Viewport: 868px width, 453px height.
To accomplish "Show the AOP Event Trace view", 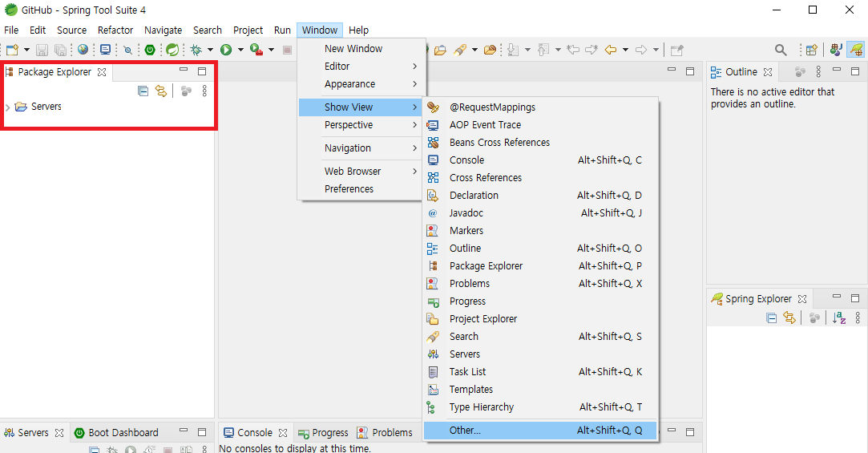I will point(541,124).
